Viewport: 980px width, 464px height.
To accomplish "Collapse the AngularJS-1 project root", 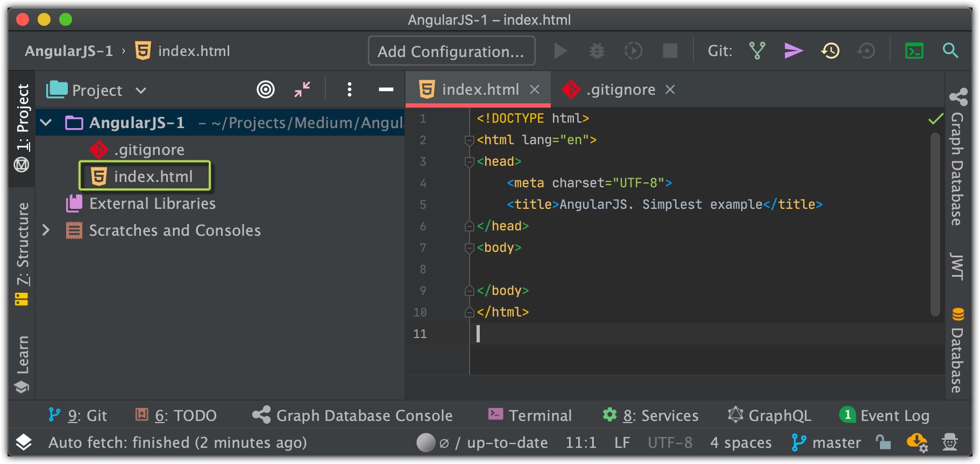I will (46, 123).
